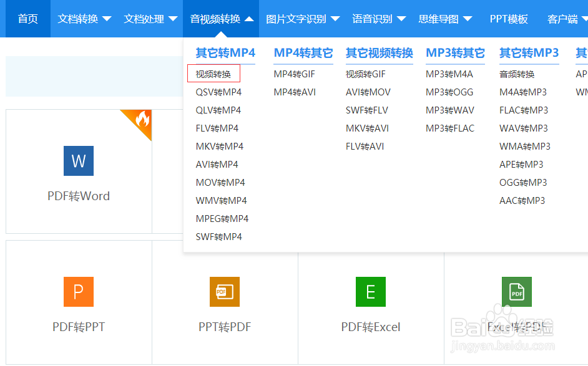Open AVI转MOV converter
Viewport: 588px width, 366px height.
[368, 92]
